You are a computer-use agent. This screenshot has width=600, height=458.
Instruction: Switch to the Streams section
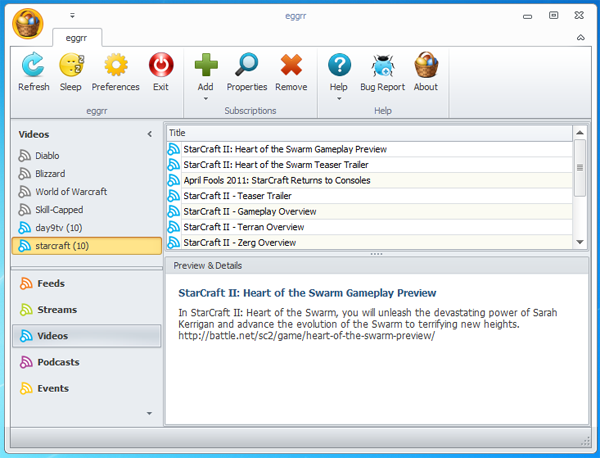[57, 310]
